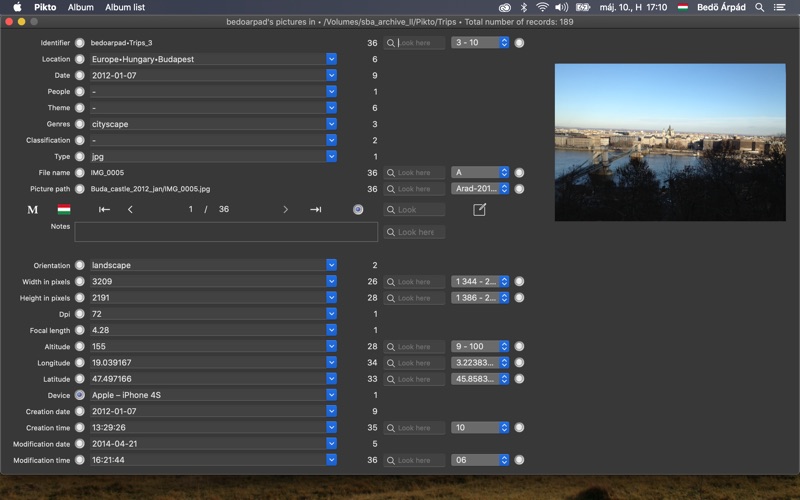Click the Bluetooth menu bar icon
Image resolution: width=800 pixels, height=500 pixels.
tap(523, 7)
